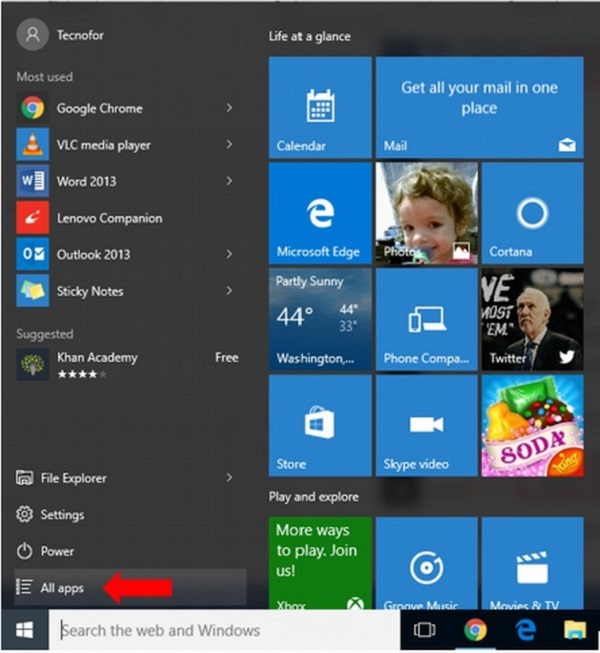Open the Twitter tile
This screenshot has width=600, height=653.
pos(533,319)
